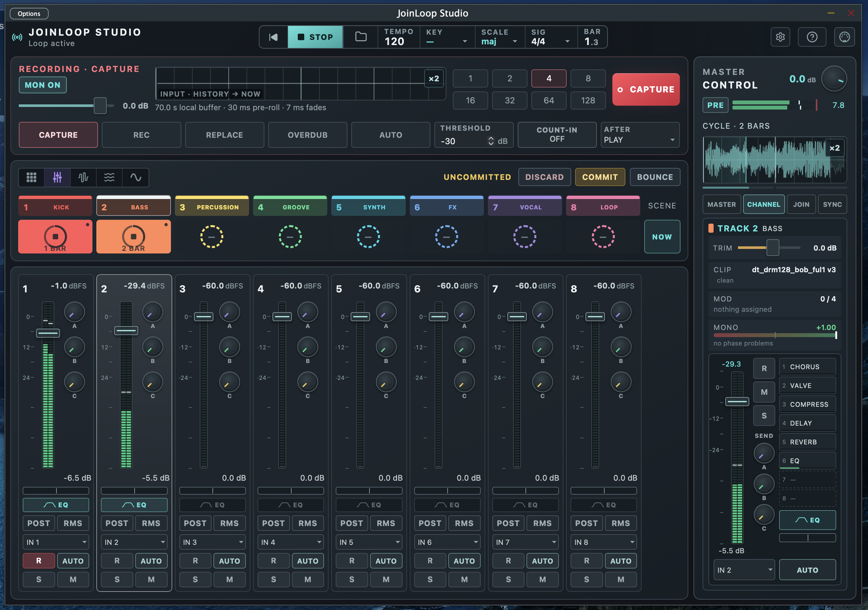This screenshot has height=610, width=868.
Task: Click the red CAPTURE button
Action: pyautogui.click(x=646, y=89)
